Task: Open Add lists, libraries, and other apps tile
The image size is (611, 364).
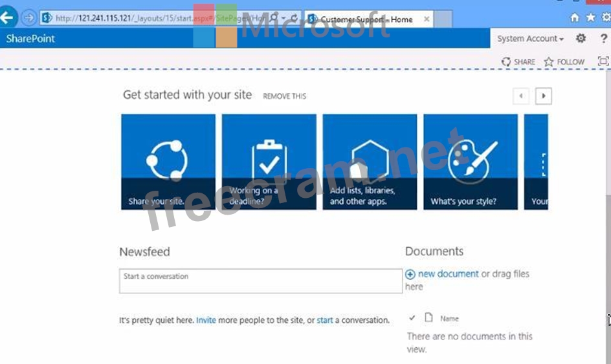Action: click(370, 162)
